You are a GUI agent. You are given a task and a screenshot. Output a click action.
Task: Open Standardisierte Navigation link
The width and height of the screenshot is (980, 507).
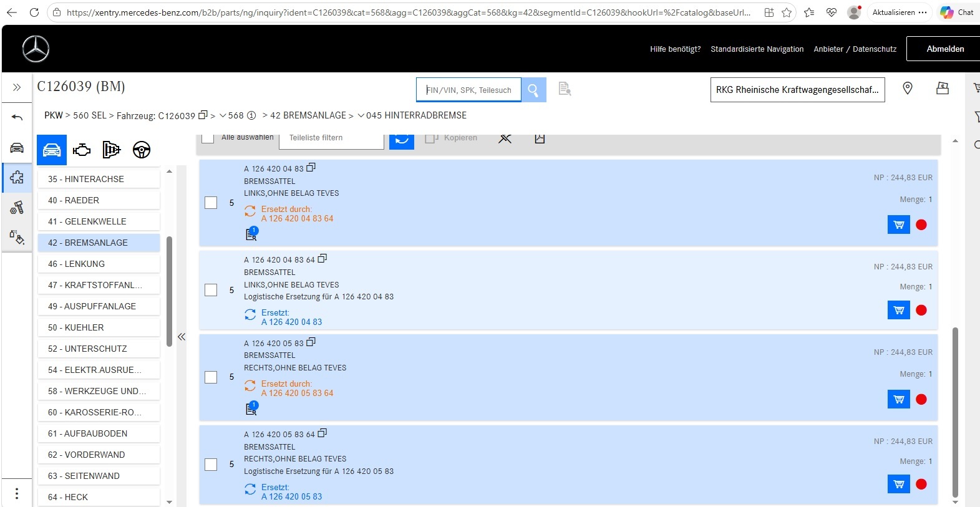click(757, 49)
